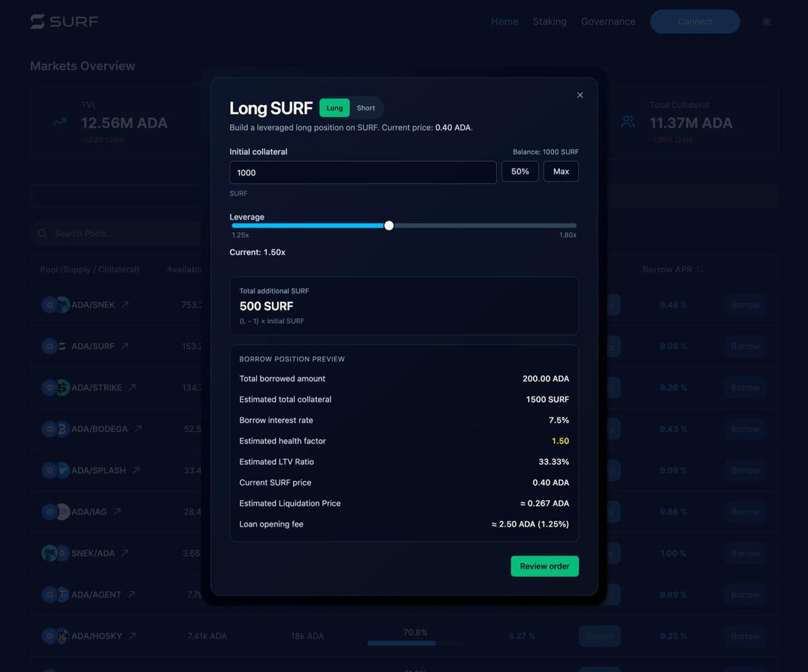Open ADA/SPLASH pool external link arrow
Viewport: 808px width, 672px height.
click(135, 471)
